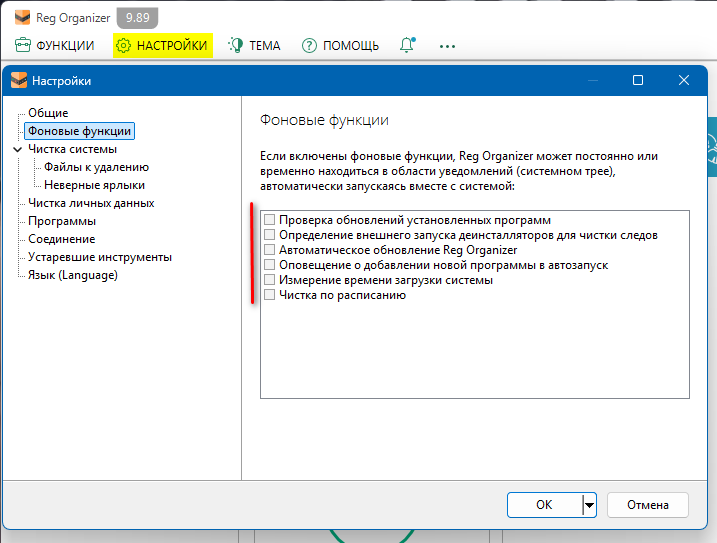
Task: Open the ПОМОЩЬ help menu
Action: pos(340,45)
